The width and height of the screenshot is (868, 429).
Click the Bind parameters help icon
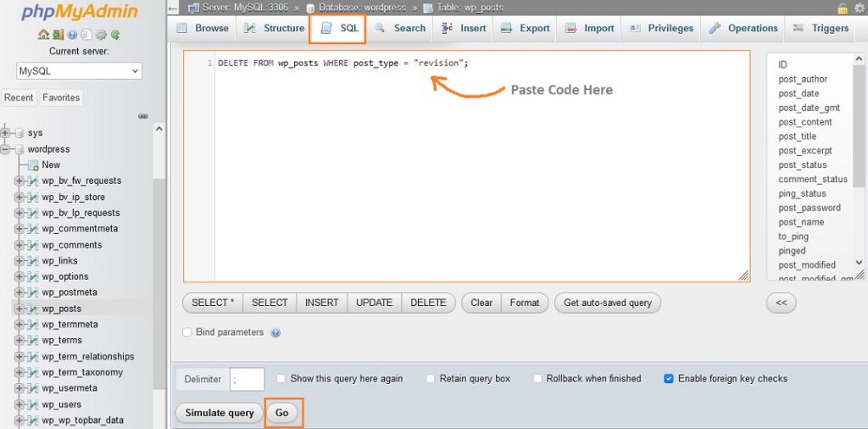(275, 332)
